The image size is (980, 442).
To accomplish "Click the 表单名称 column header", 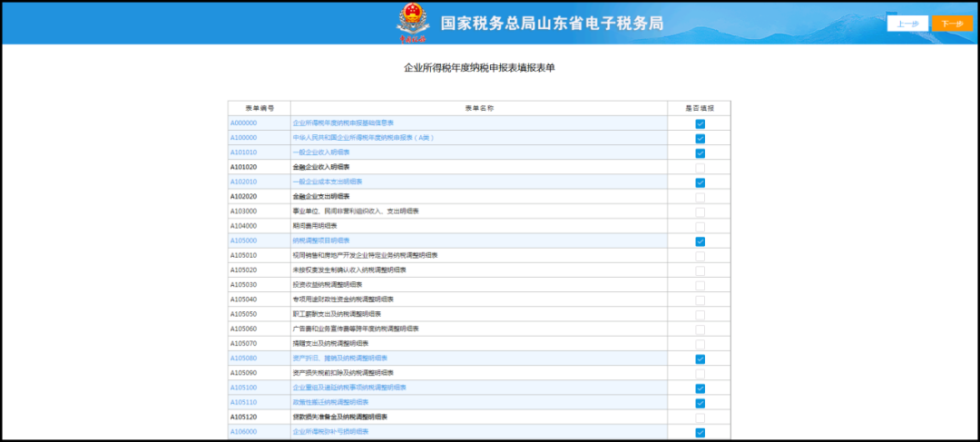I will coord(479,108).
